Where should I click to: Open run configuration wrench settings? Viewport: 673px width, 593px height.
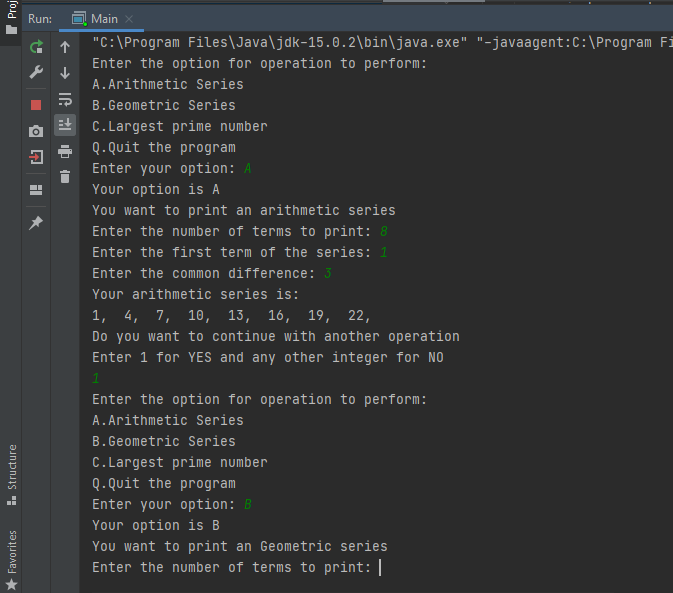[36, 73]
